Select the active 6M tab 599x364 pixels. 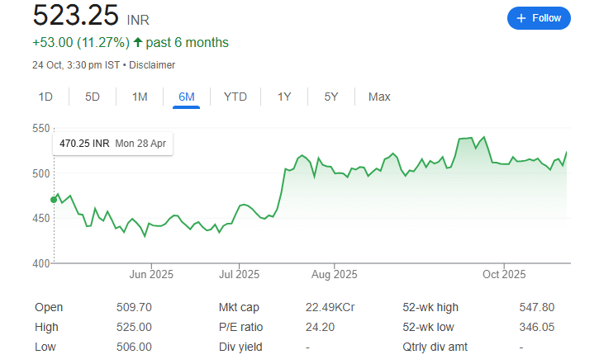click(x=187, y=97)
